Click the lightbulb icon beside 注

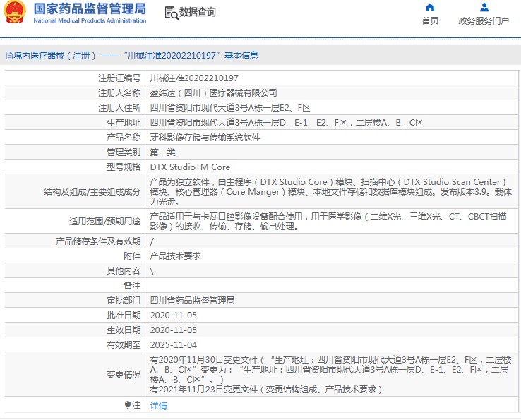click(128, 404)
